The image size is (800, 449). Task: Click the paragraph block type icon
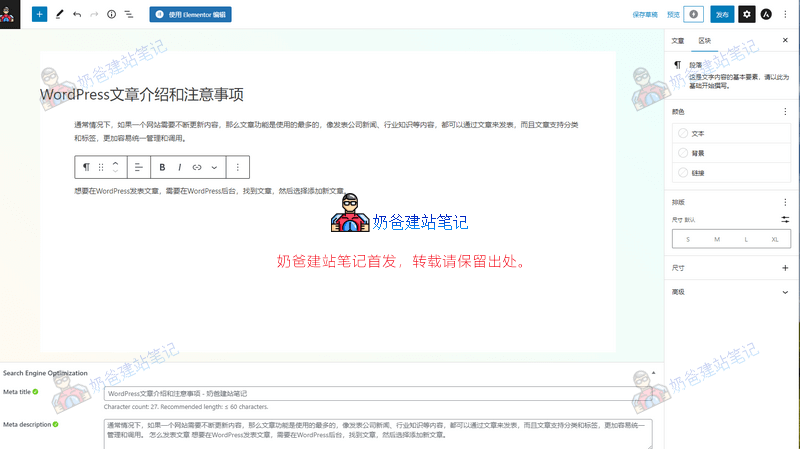(86, 167)
